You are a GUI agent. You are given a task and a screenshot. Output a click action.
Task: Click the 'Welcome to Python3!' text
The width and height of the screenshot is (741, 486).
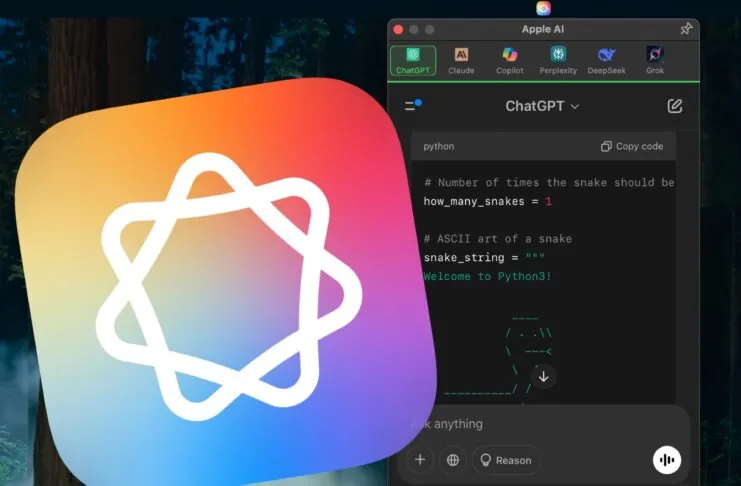click(487, 276)
